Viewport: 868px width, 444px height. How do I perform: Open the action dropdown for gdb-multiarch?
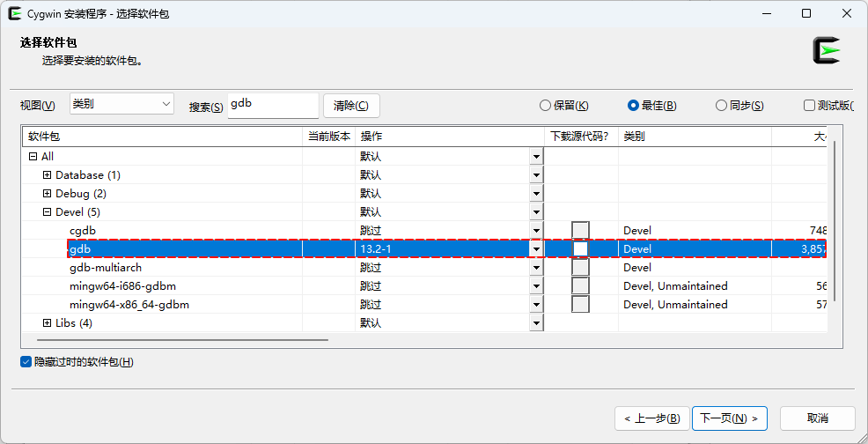[536, 267]
